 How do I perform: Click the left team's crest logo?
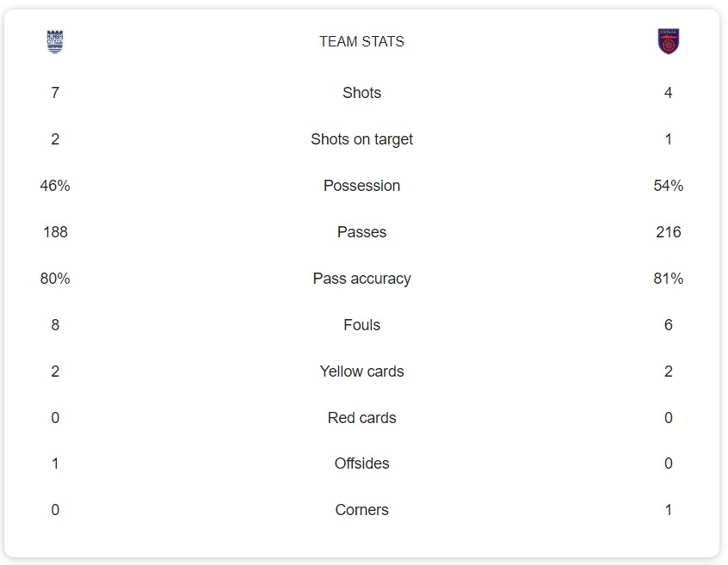(55, 41)
